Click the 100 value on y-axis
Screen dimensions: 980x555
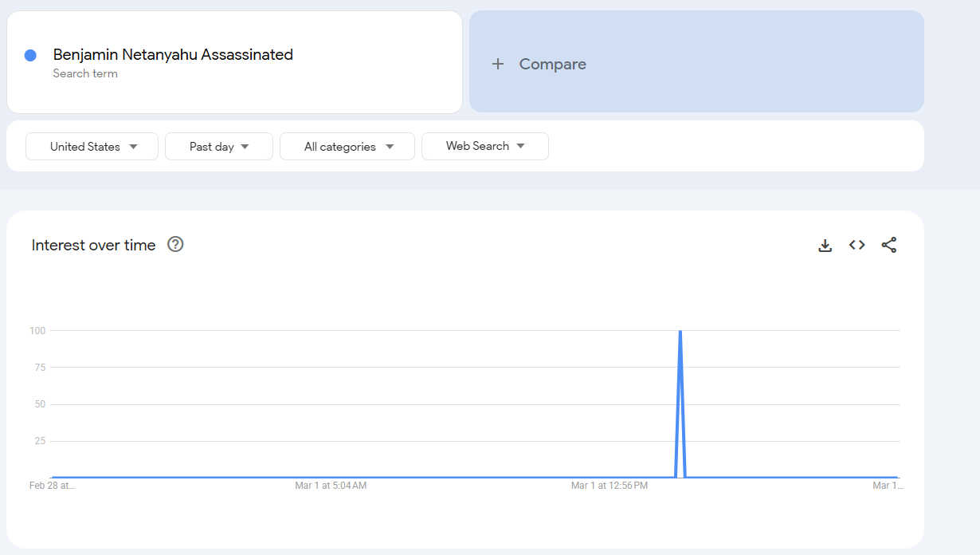(37, 330)
